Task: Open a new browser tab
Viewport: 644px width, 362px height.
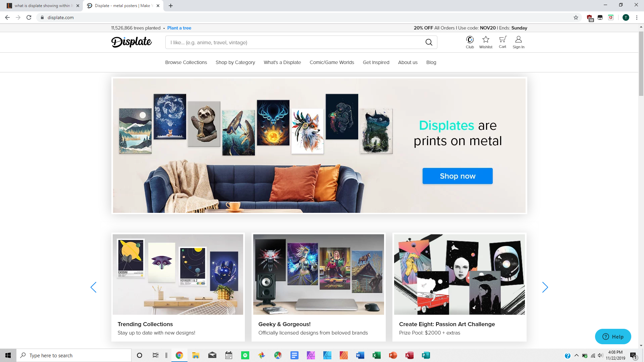Action: (x=171, y=6)
